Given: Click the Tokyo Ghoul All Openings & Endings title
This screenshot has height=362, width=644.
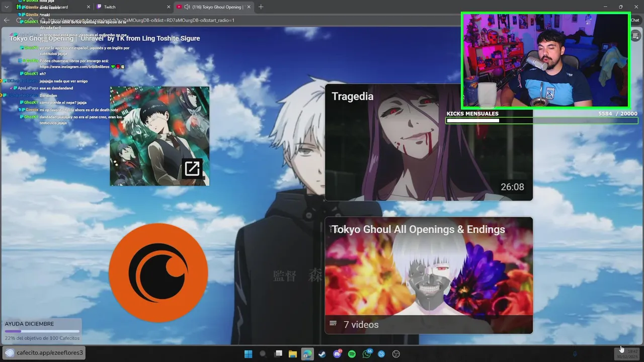Looking at the screenshot, I should (418, 229).
